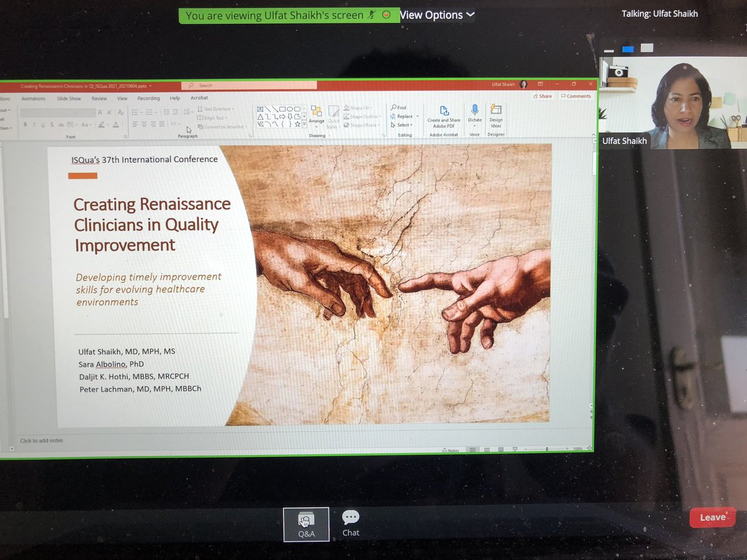Image resolution: width=747 pixels, height=560 pixels.
Task: Click Convert to SmartArt
Action: pyautogui.click(x=221, y=127)
